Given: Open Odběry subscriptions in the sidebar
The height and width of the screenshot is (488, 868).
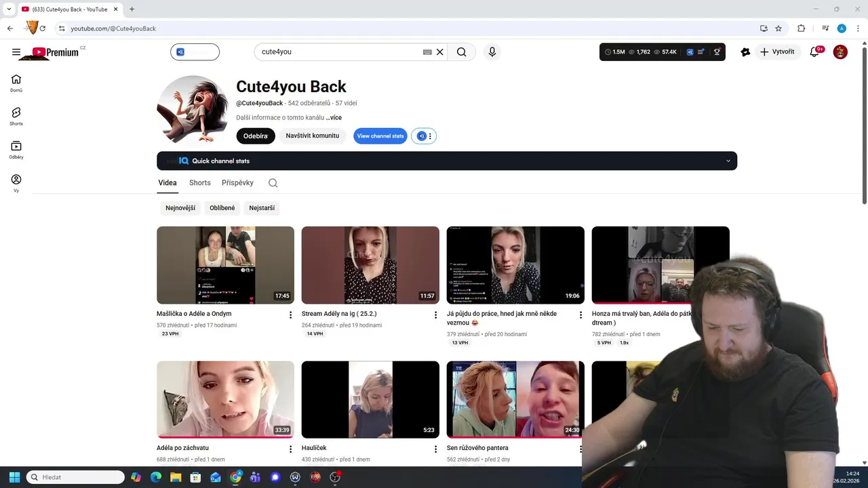Looking at the screenshot, I should tap(16, 150).
